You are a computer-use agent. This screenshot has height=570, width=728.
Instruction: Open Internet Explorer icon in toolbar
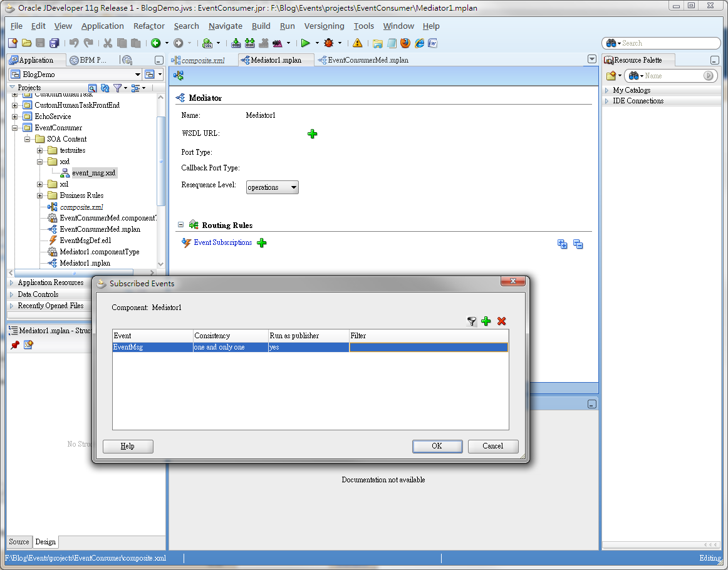click(x=419, y=43)
